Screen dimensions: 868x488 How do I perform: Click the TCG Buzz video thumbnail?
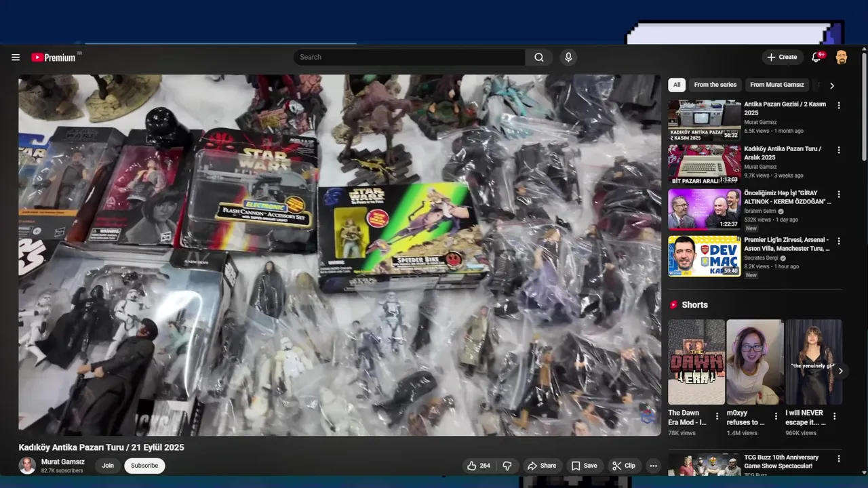[705, 465]
